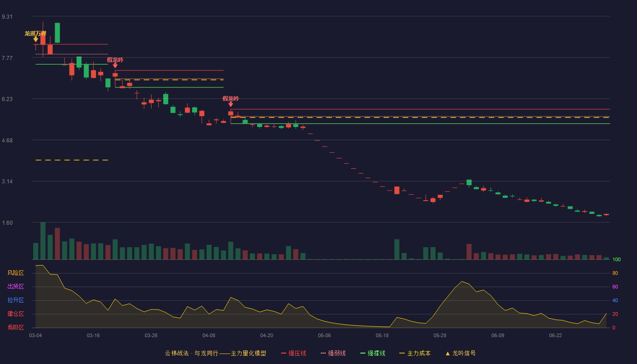
Task: Click the 建仓区 zone label
Action: click(x=15, y=314)
